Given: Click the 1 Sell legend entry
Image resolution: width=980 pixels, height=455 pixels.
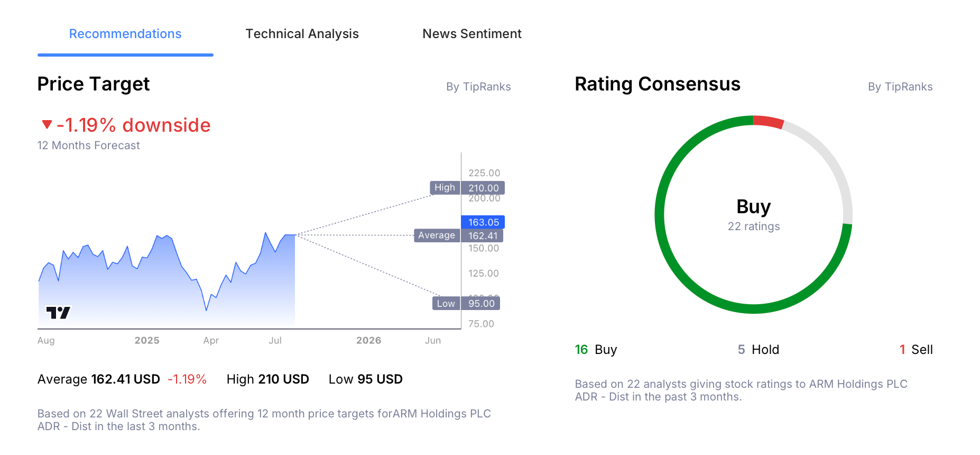Looking at the screenshot, I should point(916,350).
